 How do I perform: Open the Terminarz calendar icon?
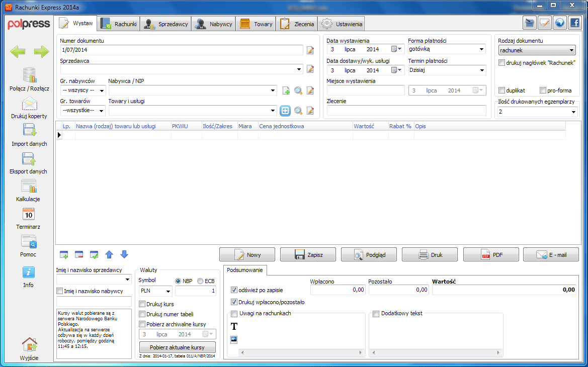click(x=29, y=214)
